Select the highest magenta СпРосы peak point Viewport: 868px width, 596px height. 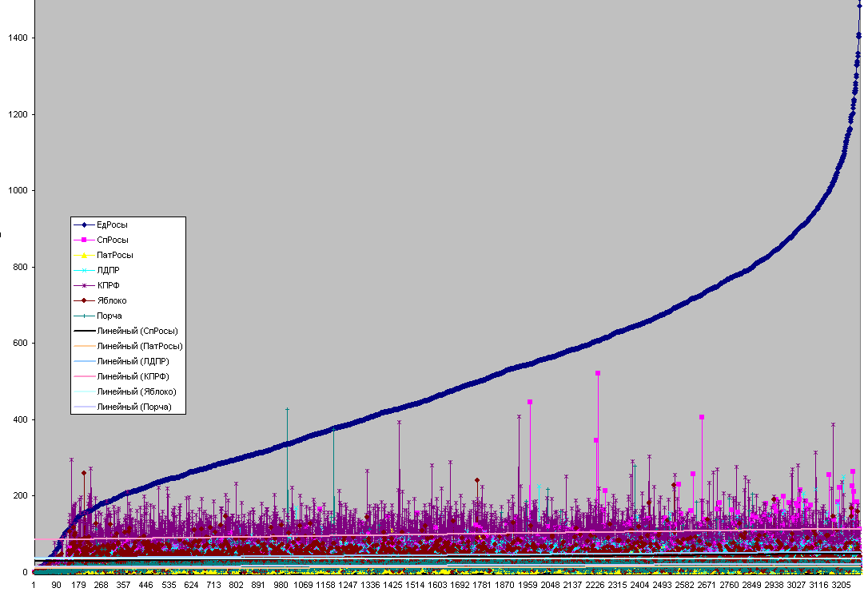point(598,374)
